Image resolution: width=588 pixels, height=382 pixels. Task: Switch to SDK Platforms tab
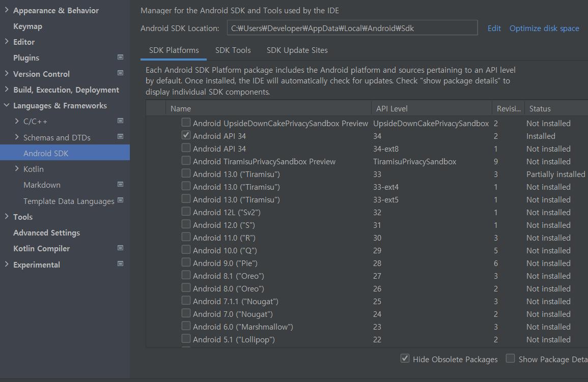(174, 50)
